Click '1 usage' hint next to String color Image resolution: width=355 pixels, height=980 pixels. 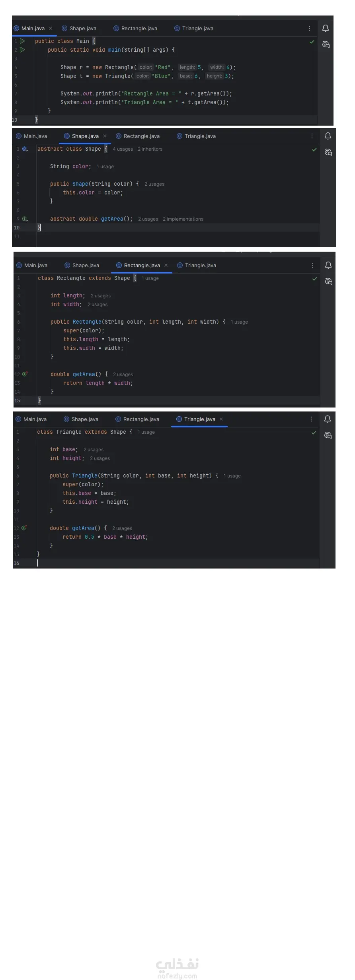(105, 167)
